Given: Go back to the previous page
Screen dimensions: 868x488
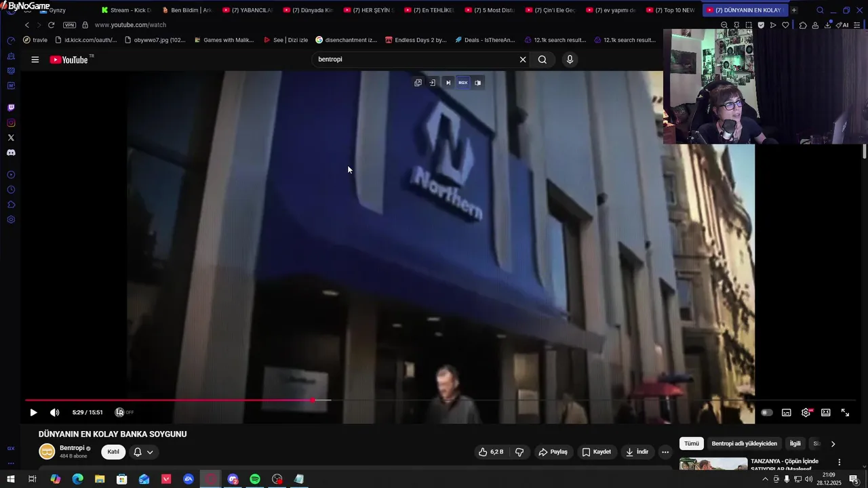Looking at the screenshot, I should [x=27, y=25].
